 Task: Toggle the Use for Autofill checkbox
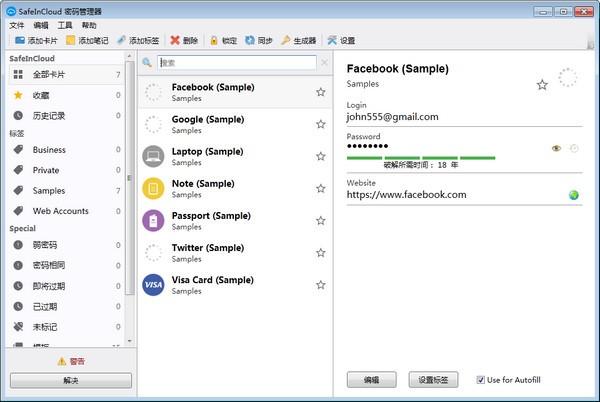(481, 380)
